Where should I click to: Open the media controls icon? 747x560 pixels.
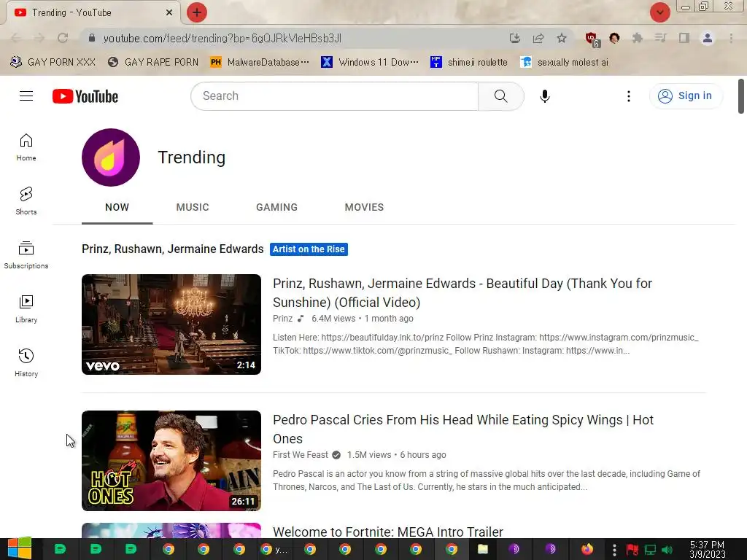(661, 38)
